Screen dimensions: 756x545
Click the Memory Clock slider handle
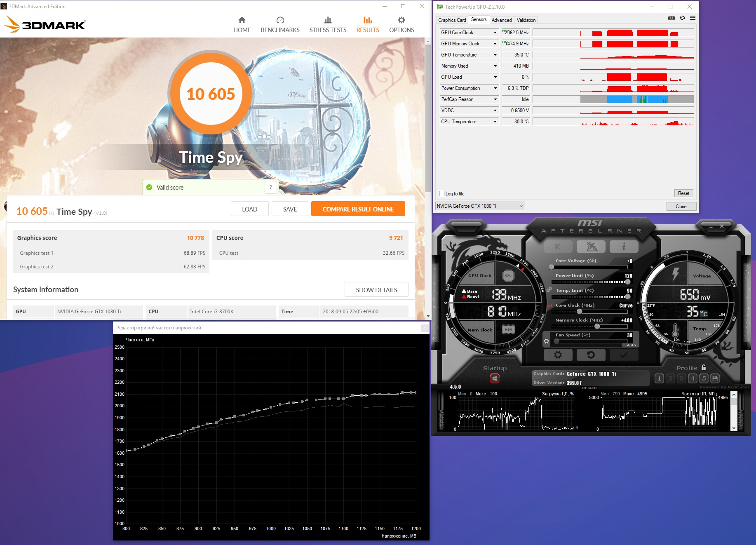597,327
